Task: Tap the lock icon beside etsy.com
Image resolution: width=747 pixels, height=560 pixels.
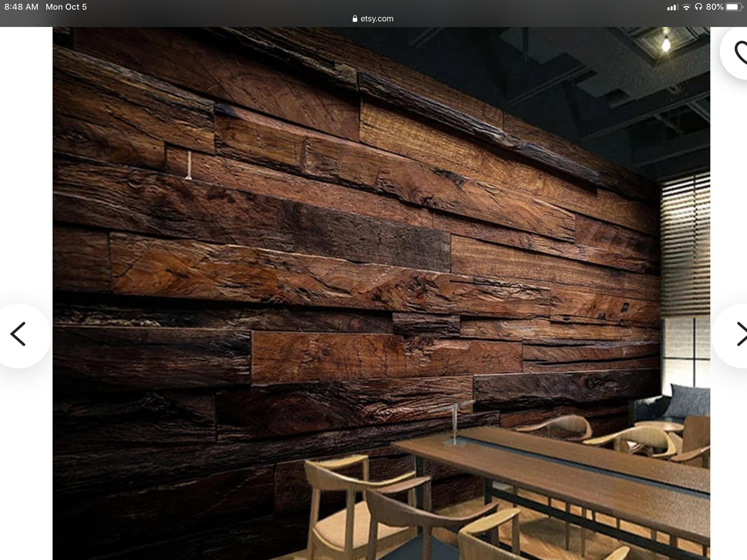Action: tap(355, 19)
